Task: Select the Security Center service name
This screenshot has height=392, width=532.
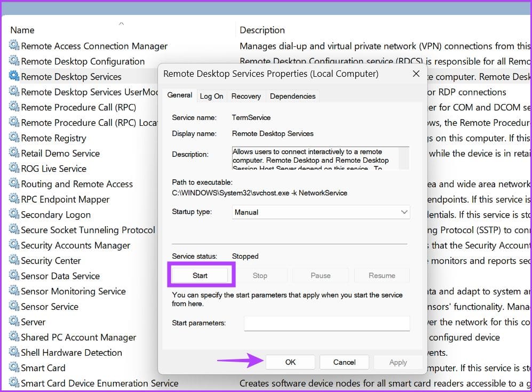Action: tap(51, 261)
